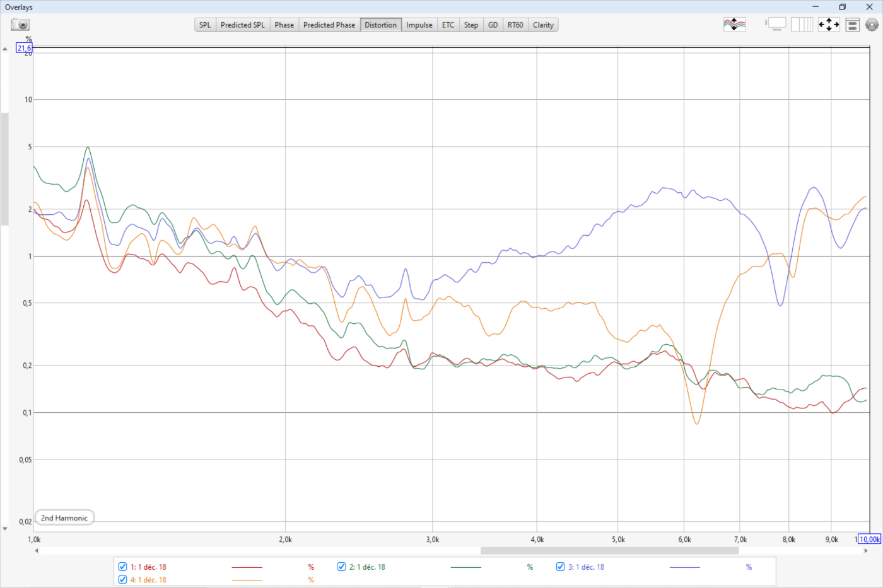
Task: Disable measurement 4 trace checkbox
Action: [x=123, y=579]
